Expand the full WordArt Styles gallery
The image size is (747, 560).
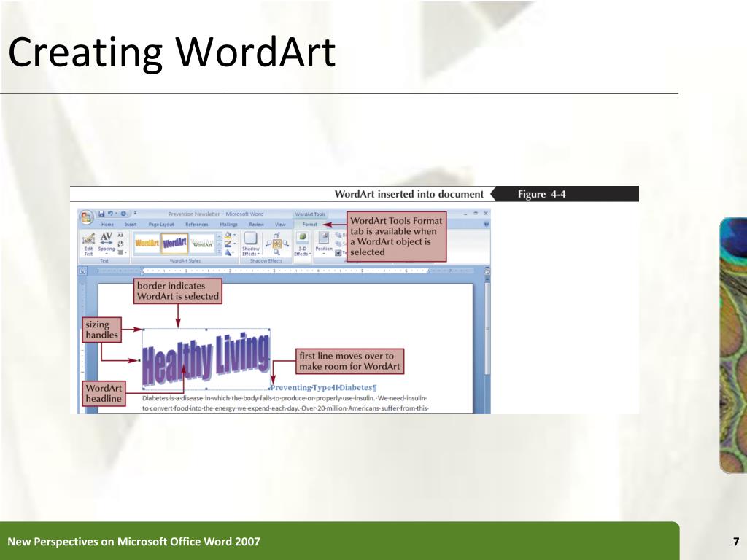click(x=219, y=252)
